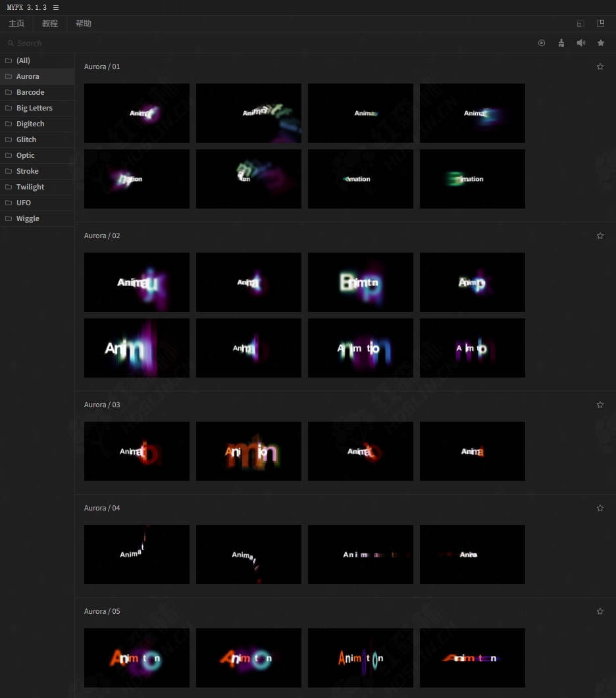
Task: Open the hamburger menu beside MYFX 3.1.3
Action: [x=56, y=8]
